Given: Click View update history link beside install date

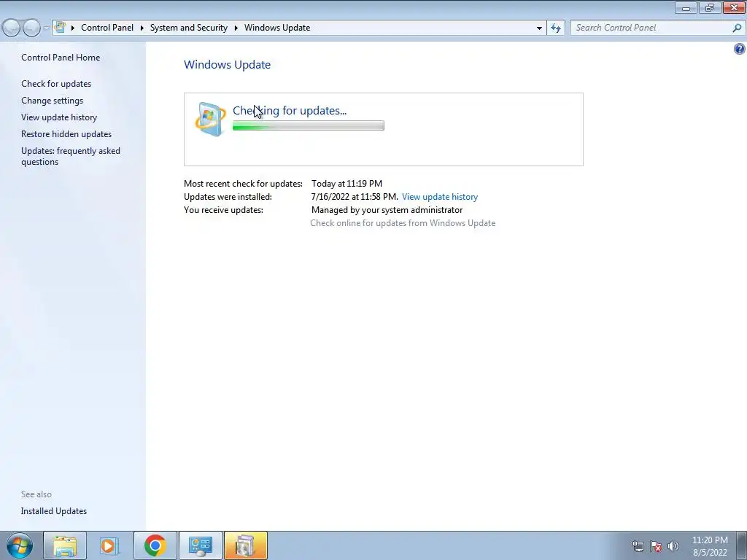Looking at the screenshot, I should pyautogui.click(x=440, y=197).
